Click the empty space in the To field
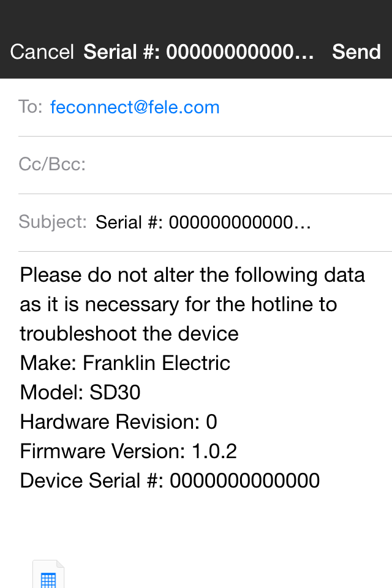Screen dimensions: 392x588 click(x=306, y=107)
